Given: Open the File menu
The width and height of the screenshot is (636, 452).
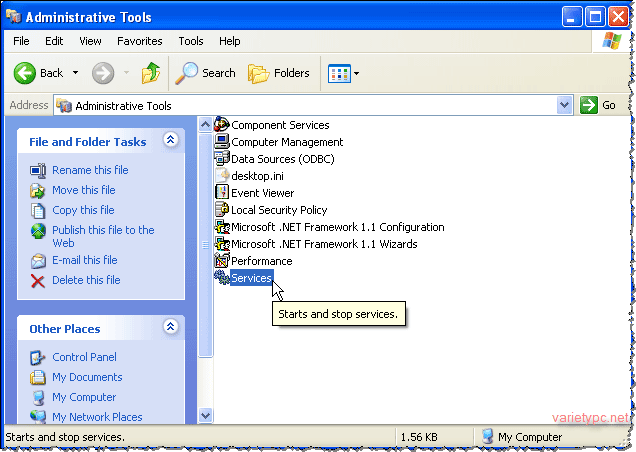Looking at the screenshot, I should point(21,41).
